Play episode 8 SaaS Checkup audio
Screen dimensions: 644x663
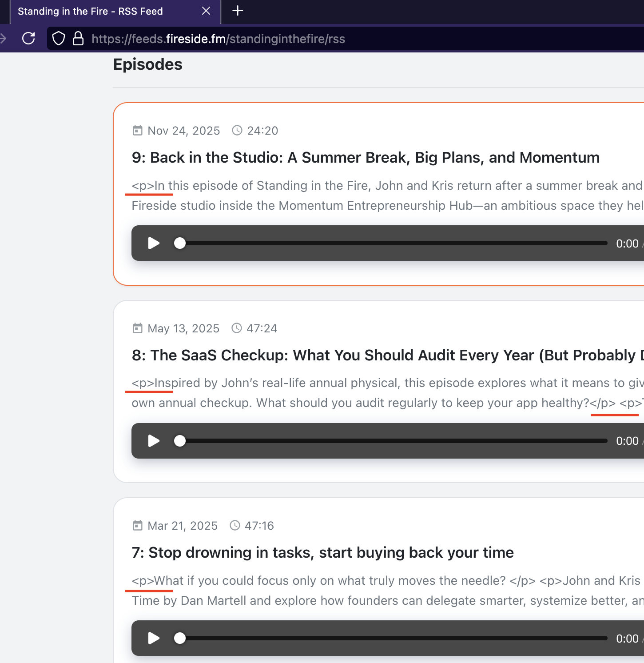154,441
